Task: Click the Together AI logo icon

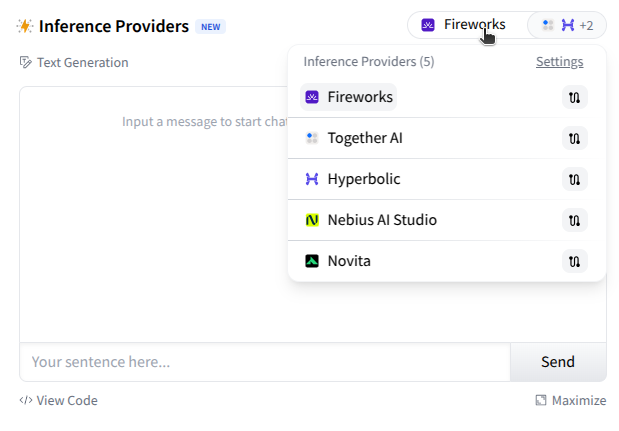Action: click(312, 138)
